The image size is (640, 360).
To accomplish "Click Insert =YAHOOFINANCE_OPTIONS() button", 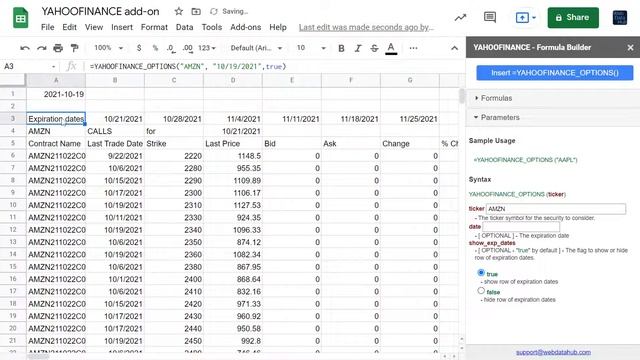I will coord(555,73).
